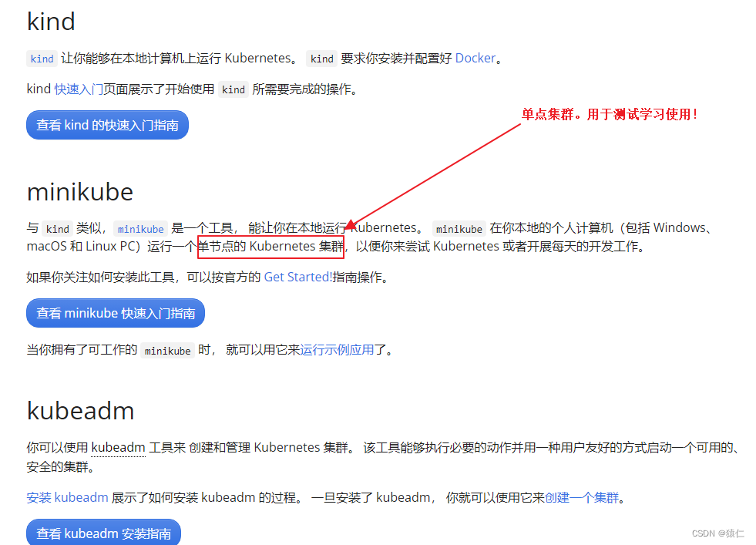Click the red-boxed 单节点的 Kubernetes 集群 text

[270, 245]
